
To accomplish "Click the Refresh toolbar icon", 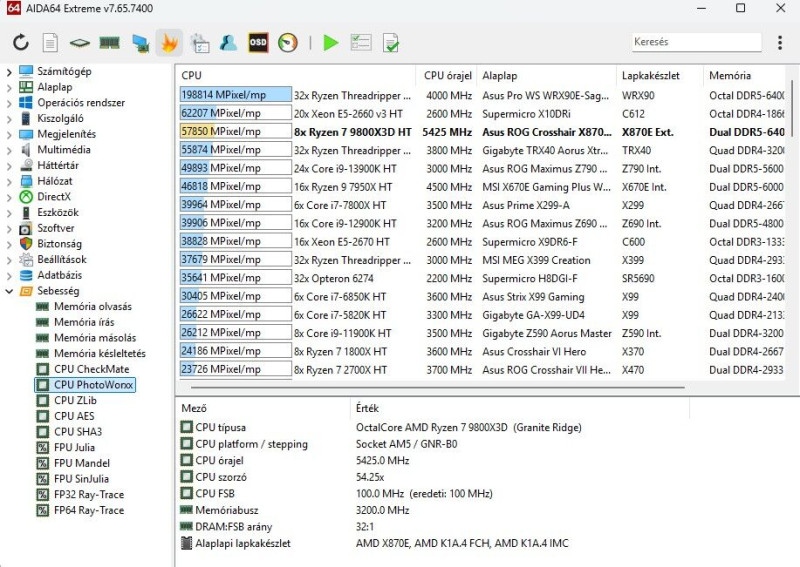I will coord(21,42).
